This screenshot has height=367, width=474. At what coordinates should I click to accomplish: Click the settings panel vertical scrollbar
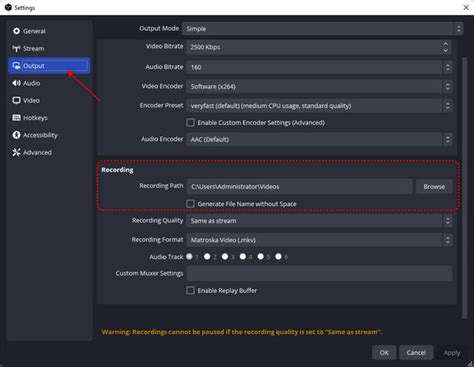pos(465,188)
